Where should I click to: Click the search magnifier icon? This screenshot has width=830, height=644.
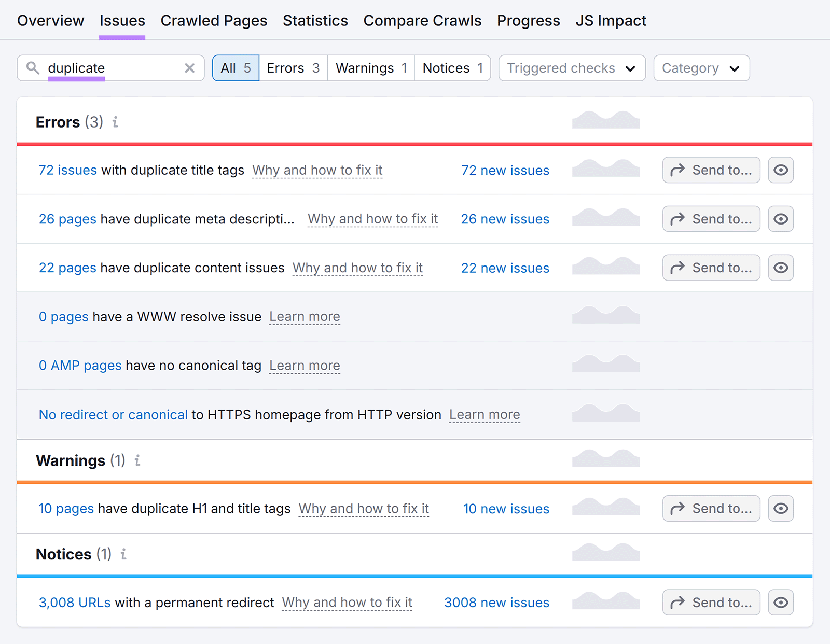click(x=33, y=68)
